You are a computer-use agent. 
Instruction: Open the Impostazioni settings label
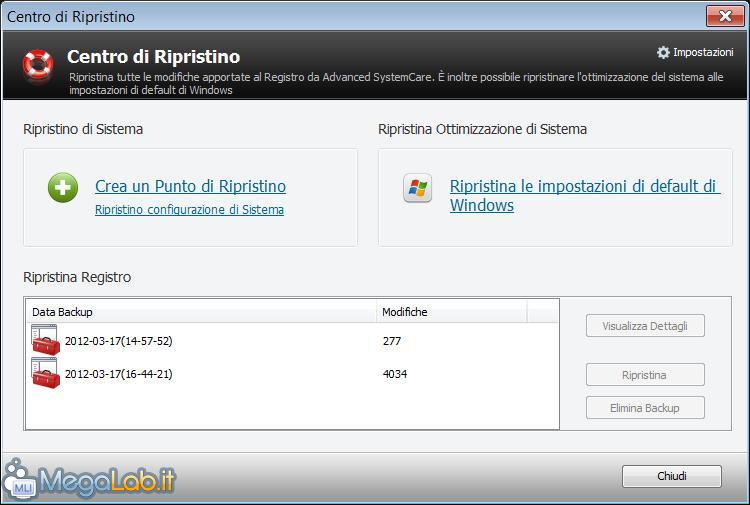pyautogui.click(x=703, y=52)
